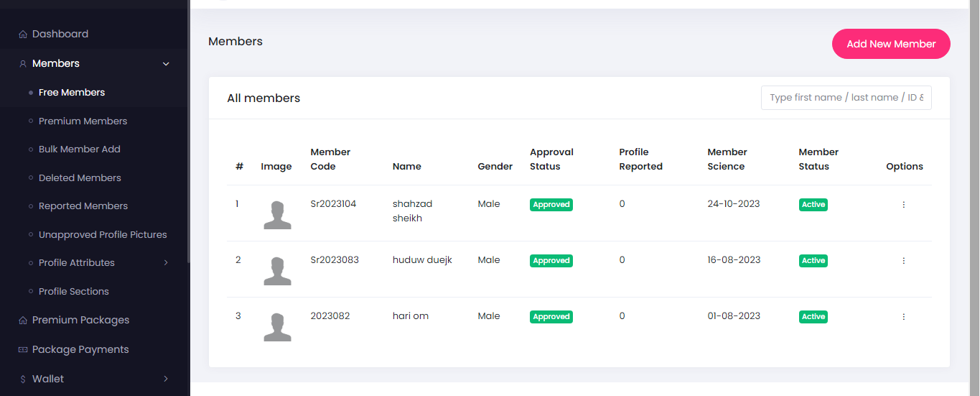
Task: Click shahzad sheikh's profile image thumbnail
Action: click(277, 215)
